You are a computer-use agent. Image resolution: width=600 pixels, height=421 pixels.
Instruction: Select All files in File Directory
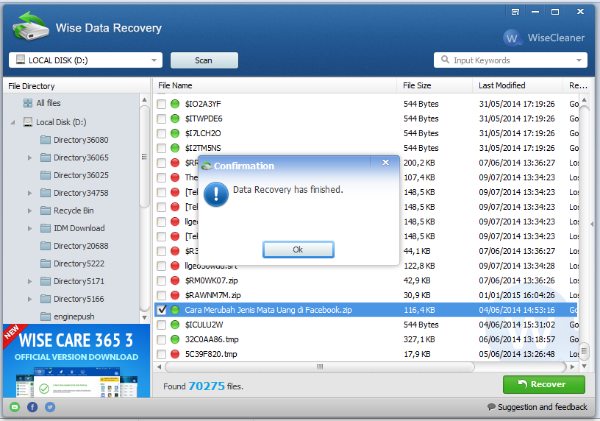point(41,103)
